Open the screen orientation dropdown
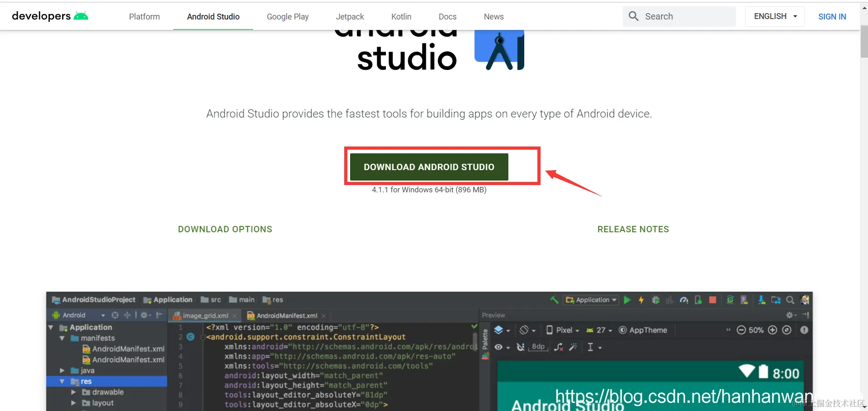The width and height of the screenshot is (868, 411). click(x=528, y=330)
